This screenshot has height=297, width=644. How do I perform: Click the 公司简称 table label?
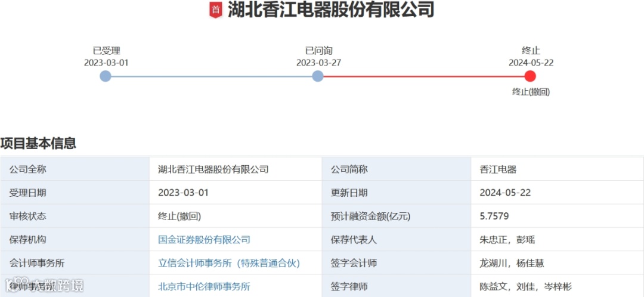[349, 169]
